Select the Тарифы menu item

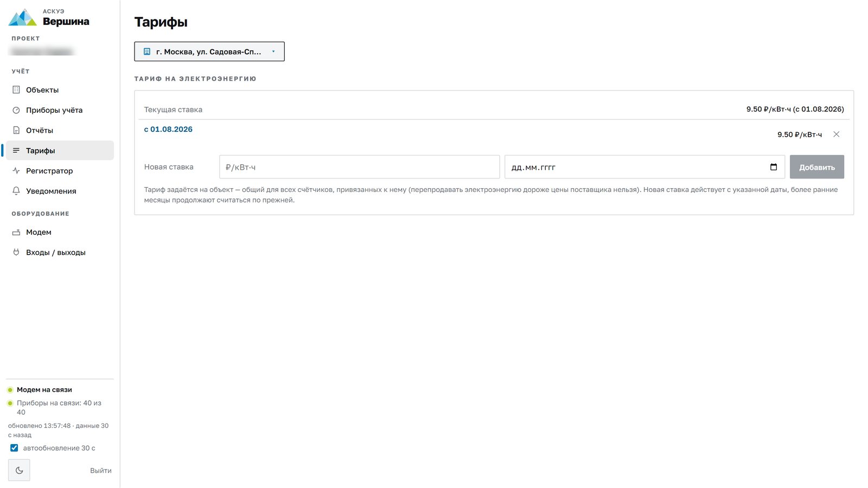pos(60,151)
